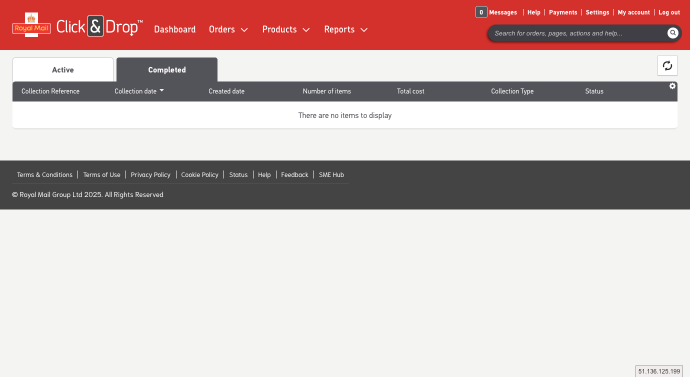The height and width of the screenshot is (377, 690).
Task: Open the Cookie Policy link
Action: tap(200, 175)
